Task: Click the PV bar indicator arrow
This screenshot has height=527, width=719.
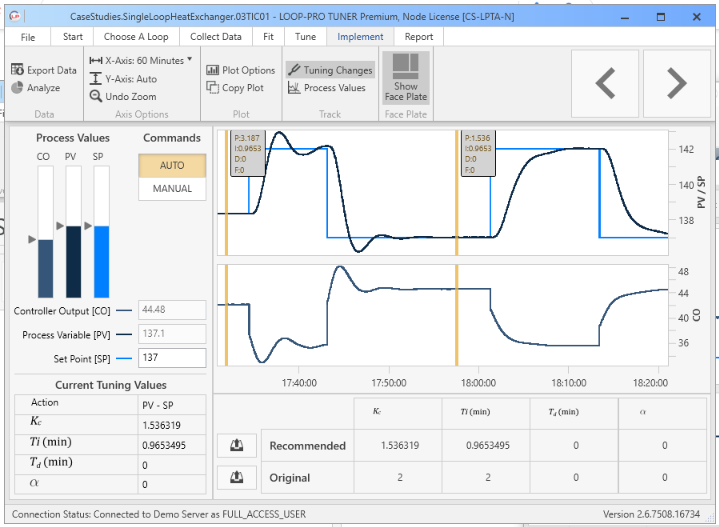Action: [x=60, y=226]
